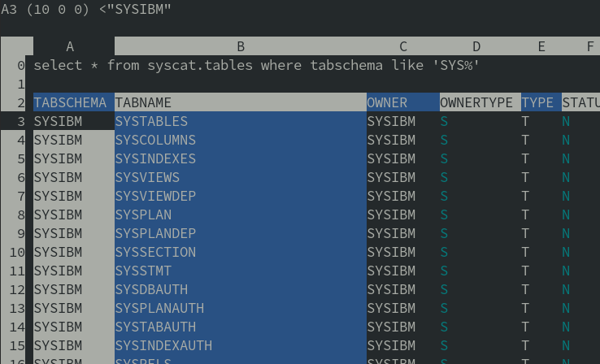Image resolution: width=600 pixels, height=364 pixels.
Task: Select the SYSCOLUMNS cell
Action: [155, 140]
